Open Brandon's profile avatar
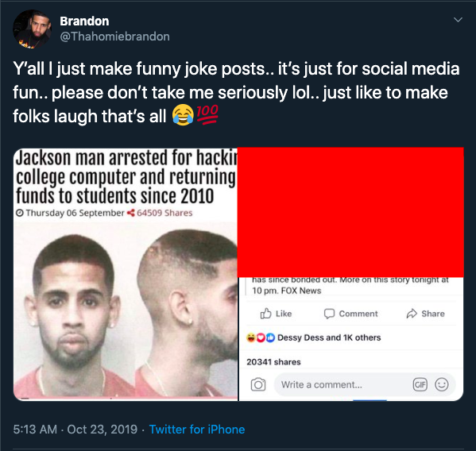476x451 pixels. coord(32,29)
